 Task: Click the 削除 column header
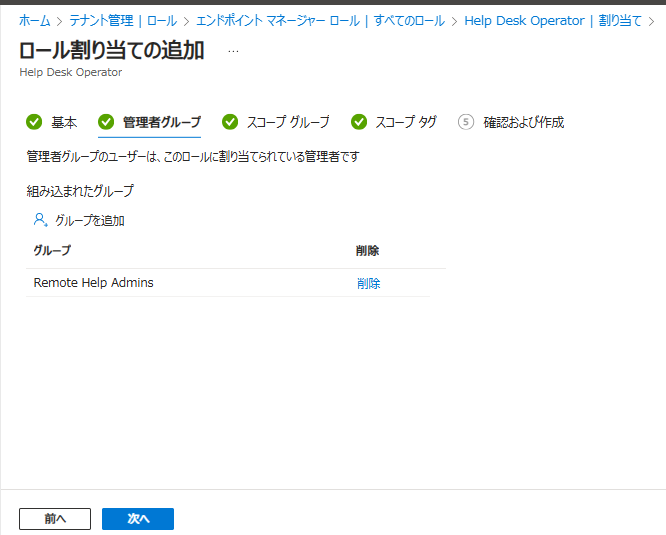(367, 251)
